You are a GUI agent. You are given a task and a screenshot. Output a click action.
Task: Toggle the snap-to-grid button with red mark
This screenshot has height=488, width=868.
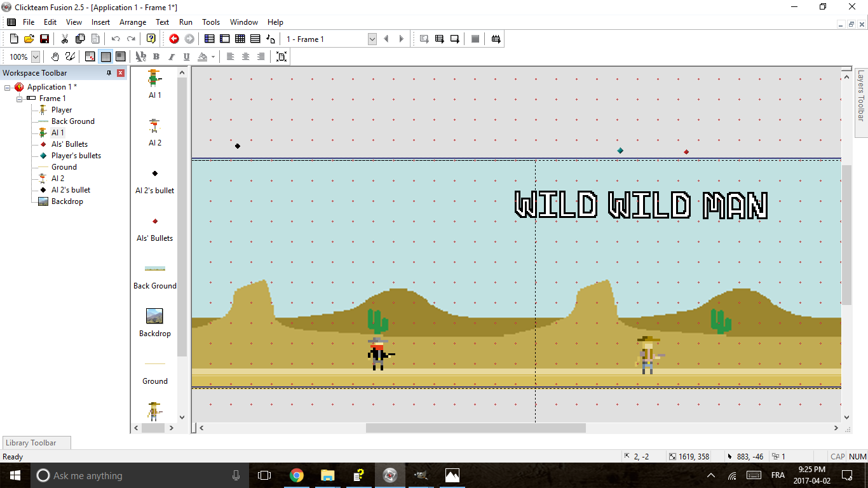click(90, 57)
